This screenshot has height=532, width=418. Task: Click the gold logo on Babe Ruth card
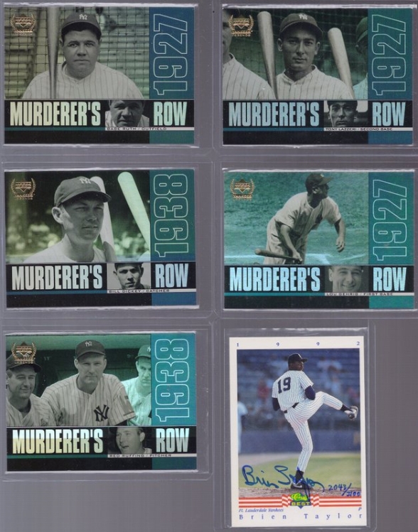(x=23, y=25)
